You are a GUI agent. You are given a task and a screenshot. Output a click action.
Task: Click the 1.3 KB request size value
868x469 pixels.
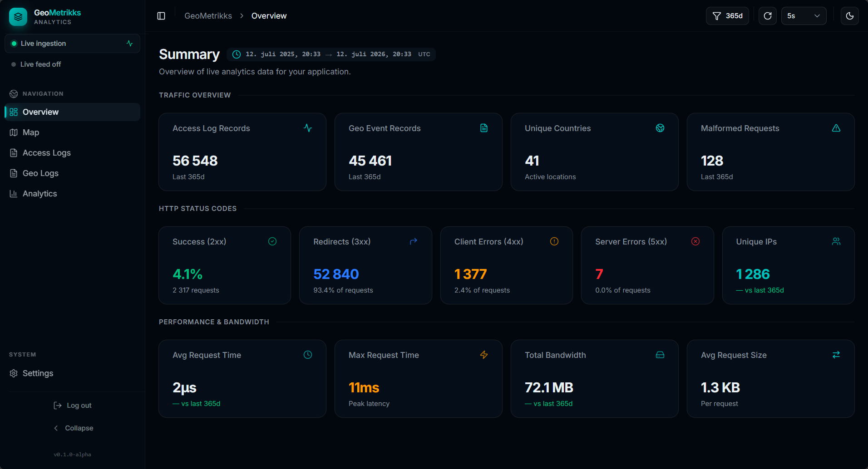[x=720, y=388]
